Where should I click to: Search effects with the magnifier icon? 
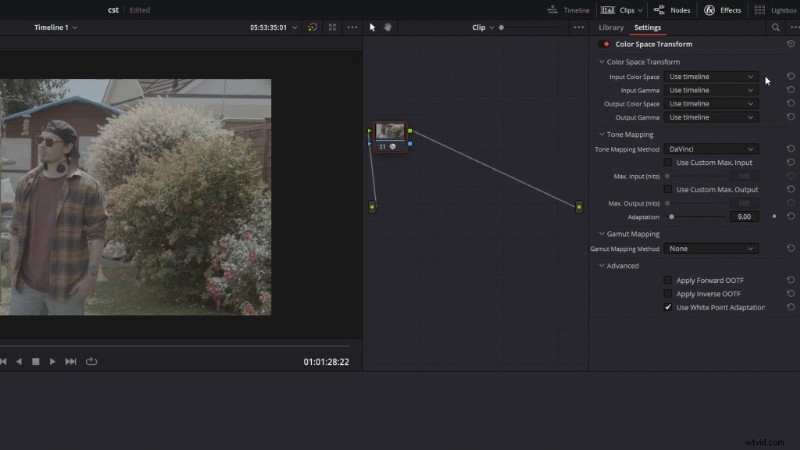click(x=776, y=28)
